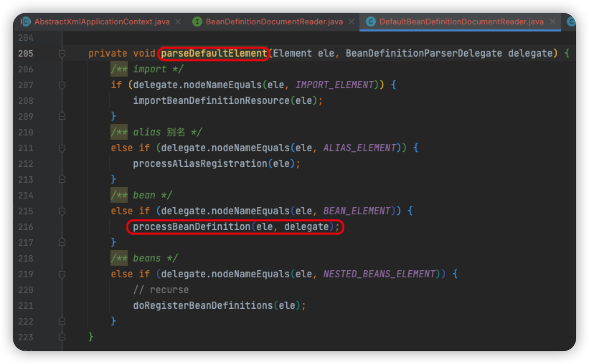589x364 pixels.
Task: Click line number 221 in gutter
Action: point(26,306)
